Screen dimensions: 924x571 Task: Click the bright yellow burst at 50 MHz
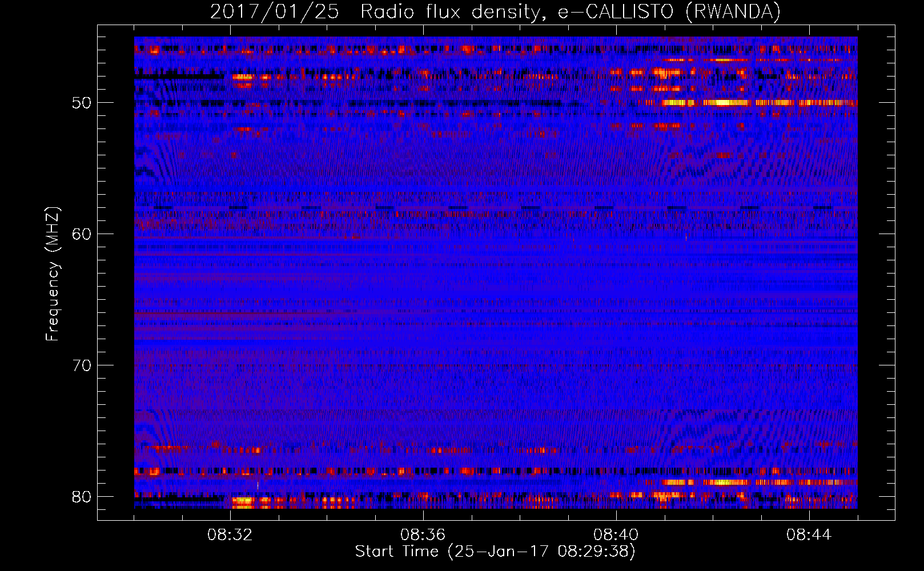click(x=725, y=103)
